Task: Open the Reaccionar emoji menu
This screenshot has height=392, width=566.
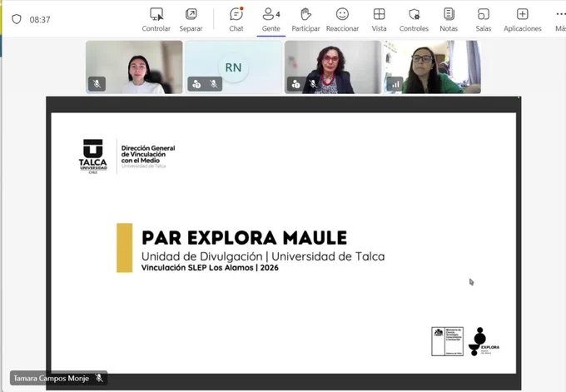Action: (342, 20)
